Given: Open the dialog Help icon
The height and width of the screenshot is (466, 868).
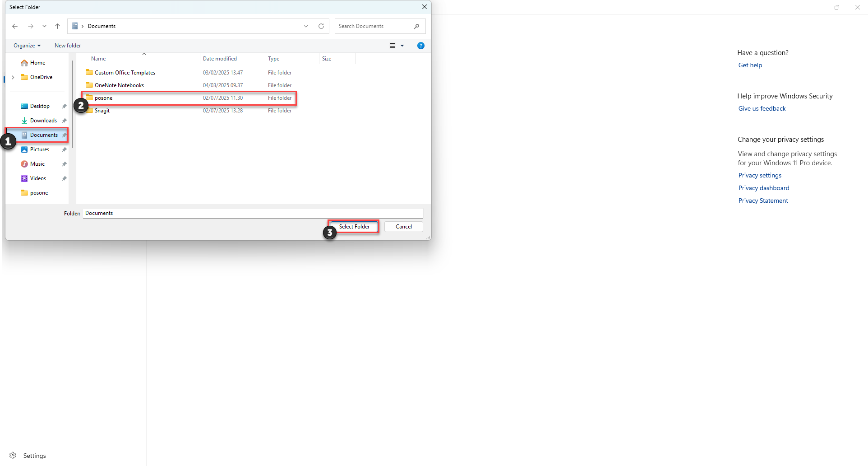Looking at the screenshot, I should pyautogui.click(x=421, y=46).
